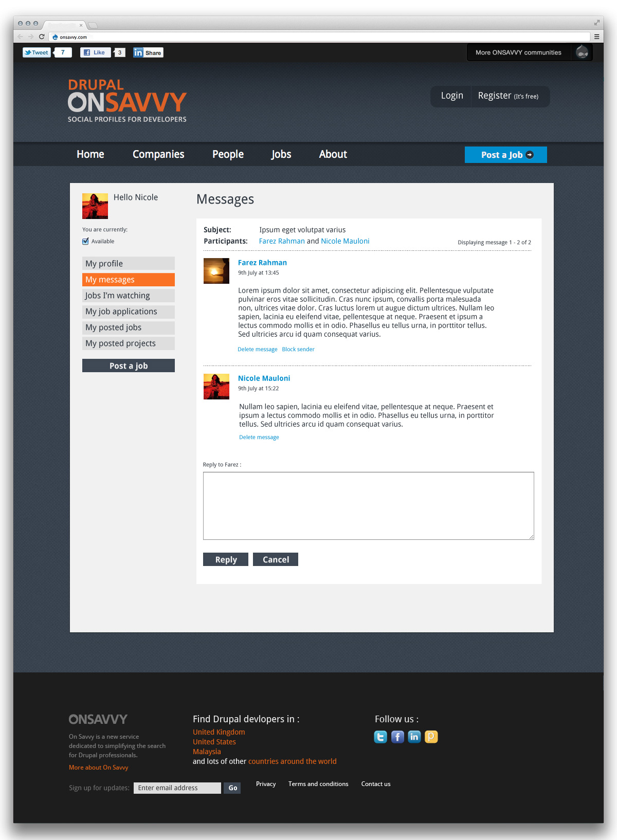
Task: Open the countries around the world link
Action: pos(292,761)
